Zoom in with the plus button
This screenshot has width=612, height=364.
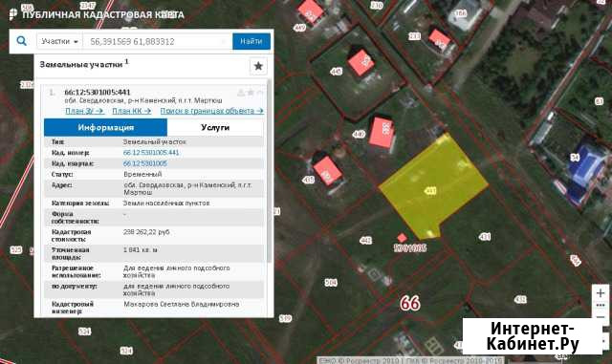click(x=601, y=292)
